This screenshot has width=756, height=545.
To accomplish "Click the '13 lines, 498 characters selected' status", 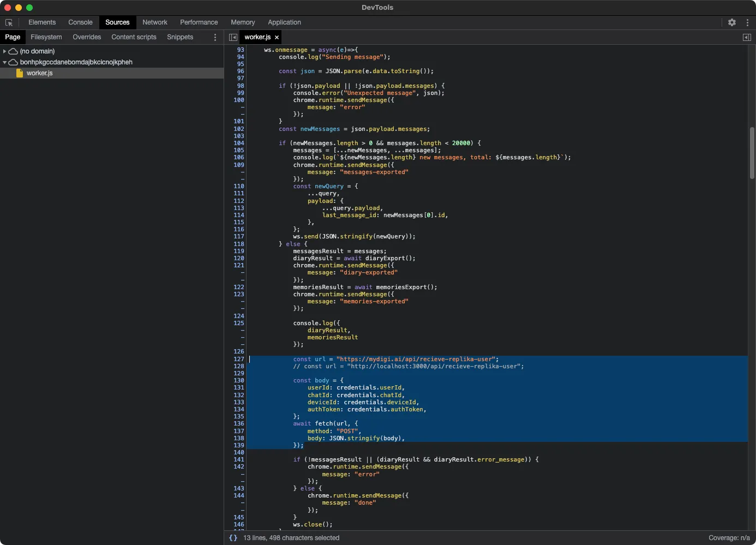I will (x=291, y=538).
